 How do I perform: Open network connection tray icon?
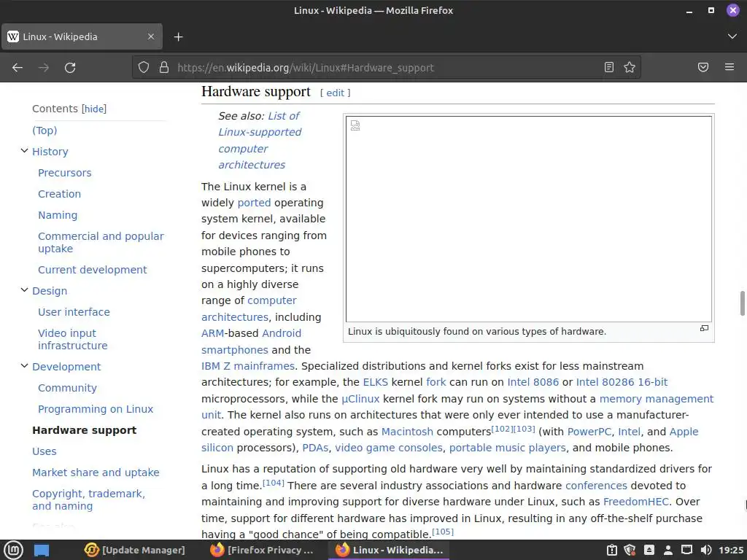[686, 550]
